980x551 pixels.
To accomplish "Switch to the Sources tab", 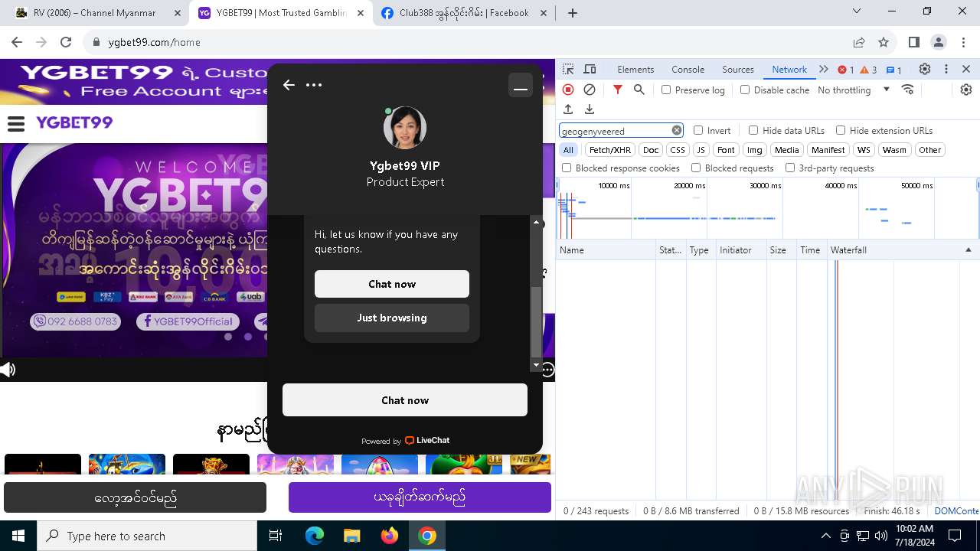I will [x=738, y=69].
